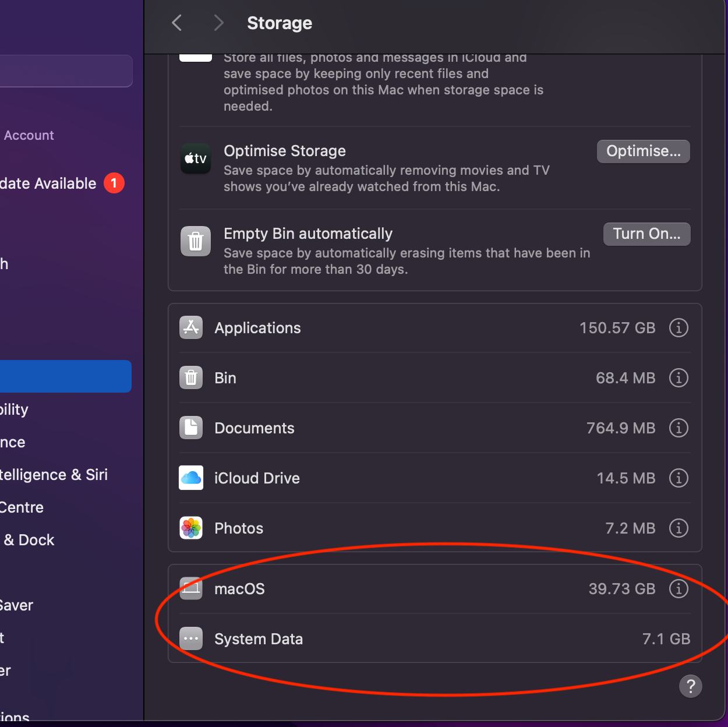Show info for macOS storage

(678, 588)
